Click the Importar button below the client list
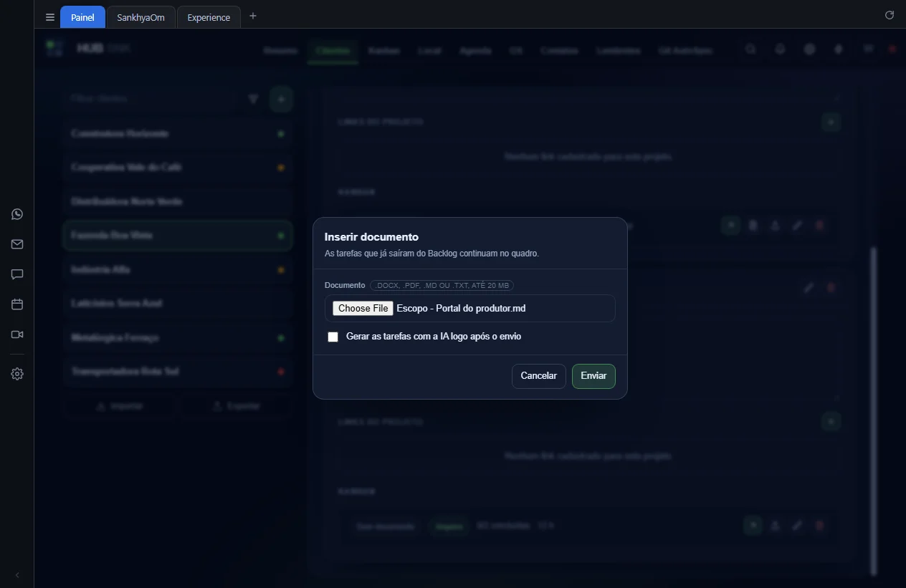The height and width of the screenshot is (588, 906). [x=120, y=406]
